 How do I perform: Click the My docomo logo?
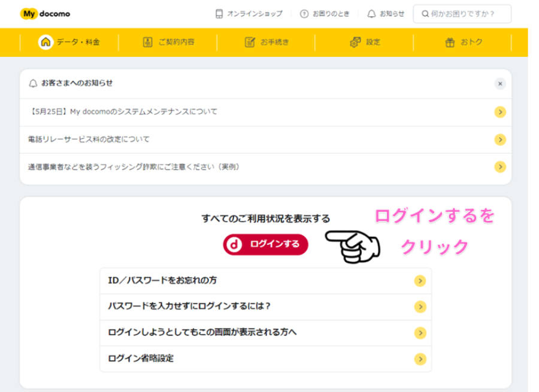(x=45, y=13)
